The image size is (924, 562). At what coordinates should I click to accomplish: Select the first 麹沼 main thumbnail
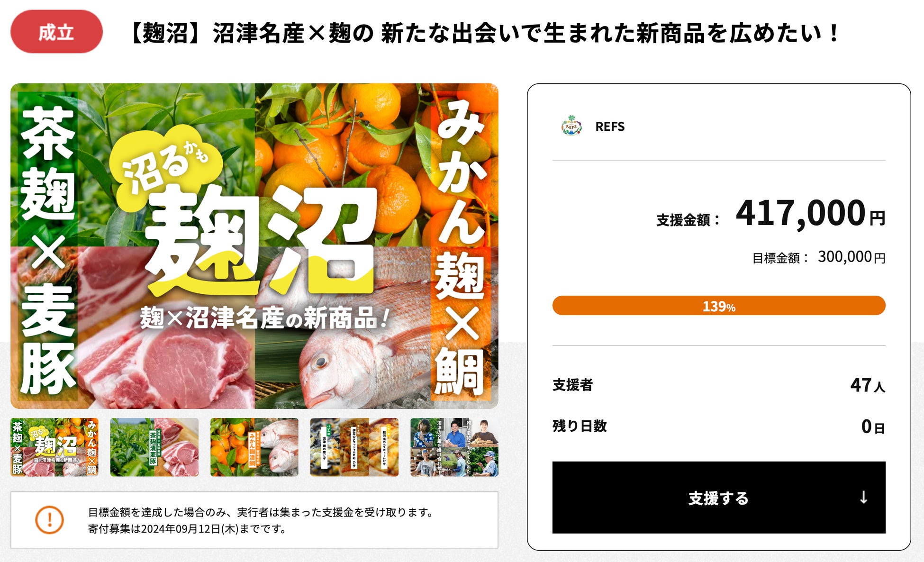click(x=54, y=447)
